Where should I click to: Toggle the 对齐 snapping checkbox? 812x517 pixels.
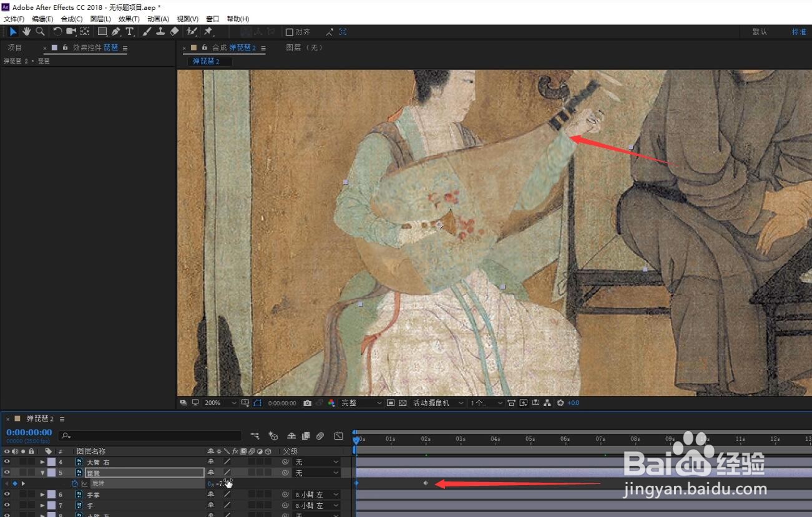[x=289, y=32]
